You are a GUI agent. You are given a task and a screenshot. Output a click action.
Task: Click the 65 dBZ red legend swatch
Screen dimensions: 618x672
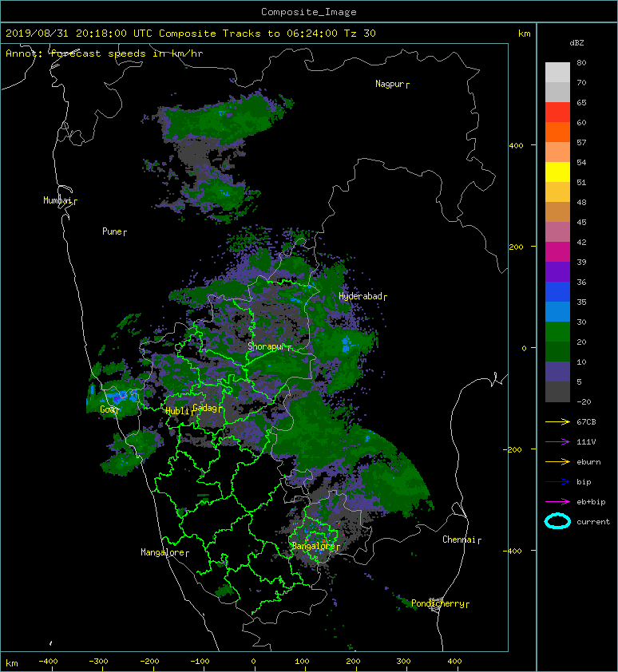point(557,113)
